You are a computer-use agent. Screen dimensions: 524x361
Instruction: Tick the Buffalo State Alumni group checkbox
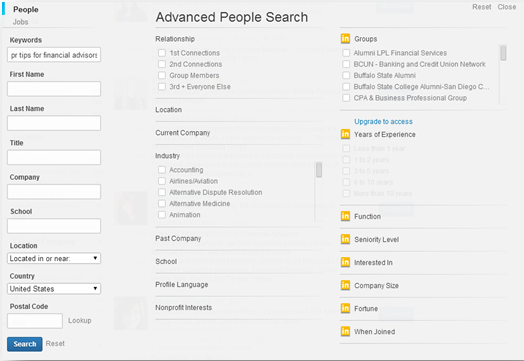click(x=347, y=75)
